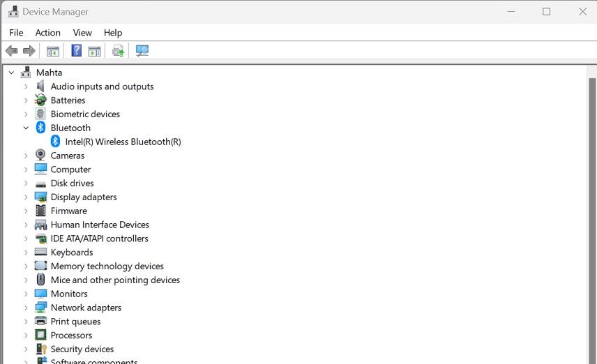Image resolution: width=597 pixels, height=364 pixels.
Task: Maximize the Device Manager window
Action: coord(546,12)
